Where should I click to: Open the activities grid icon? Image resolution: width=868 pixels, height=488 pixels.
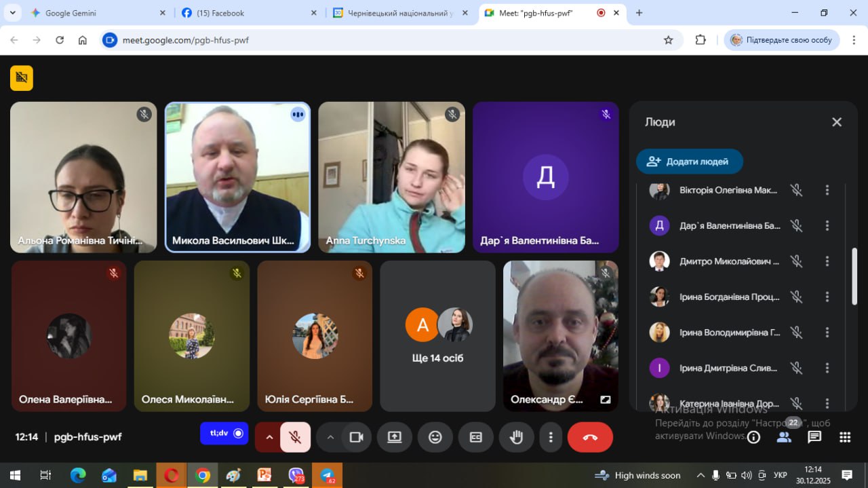coord(845,437)
